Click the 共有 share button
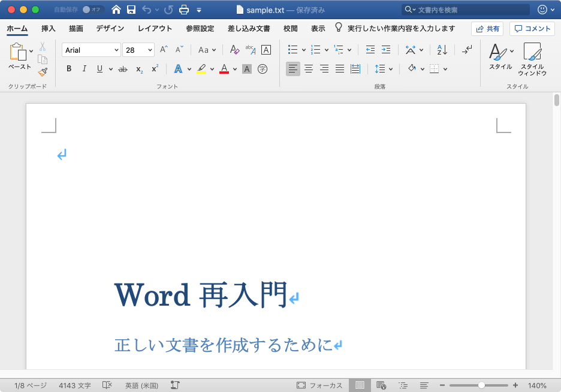The image size is (561, 392). [x=487, y=28]
